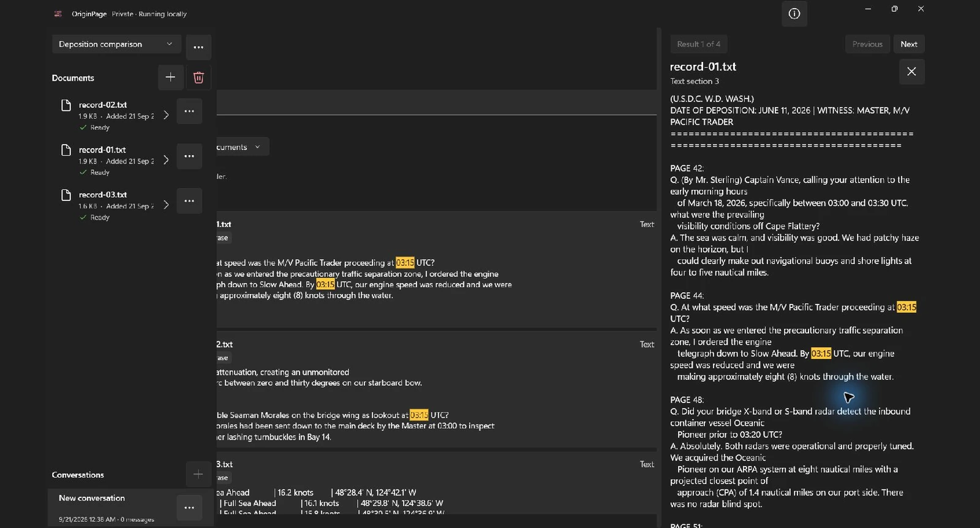Start a new conversation with plus icon
The width and height of the screenshot is (980, 528).
(x=198, y=474)
